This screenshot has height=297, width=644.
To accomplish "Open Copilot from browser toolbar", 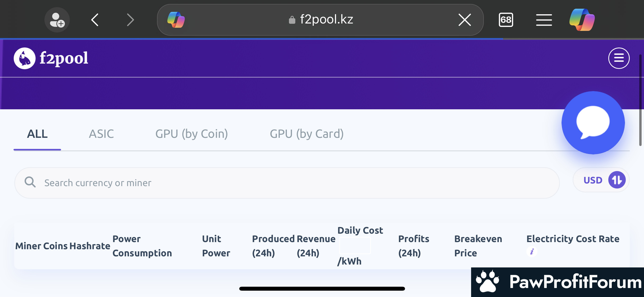I will pyautogui.click(x=582, y=20).
